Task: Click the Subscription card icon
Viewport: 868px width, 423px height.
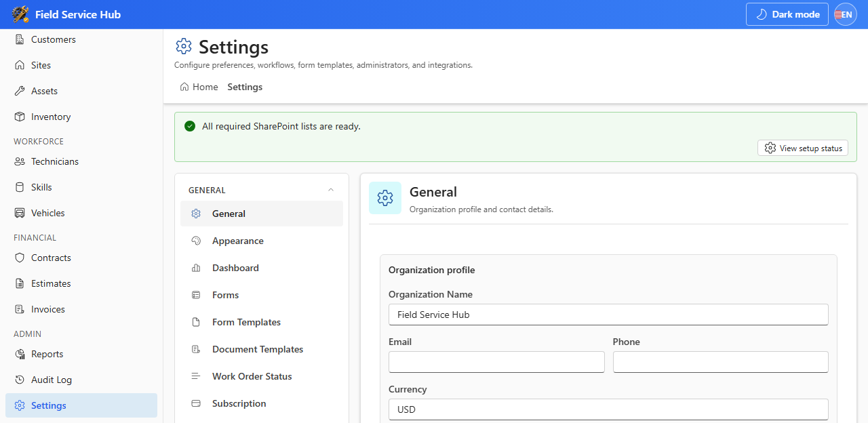Action: pyautogui.click(x=196, y=403)
